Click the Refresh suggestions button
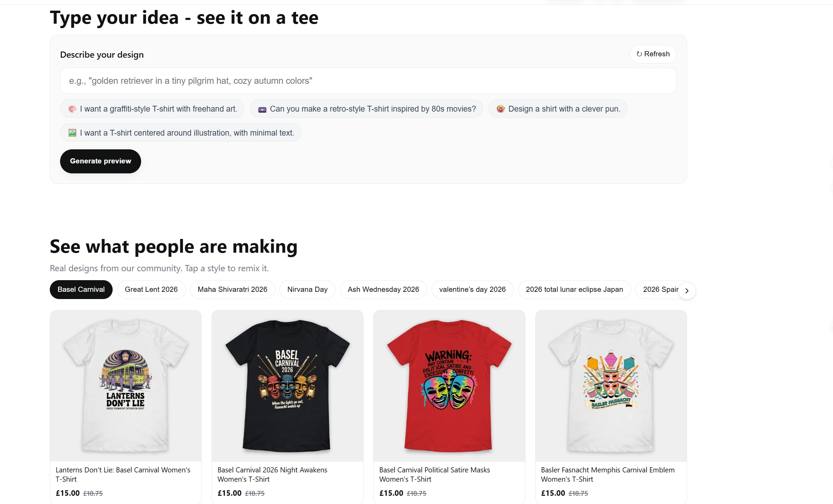The height and width of the screenshot is (504, 833). pos(653,54)
